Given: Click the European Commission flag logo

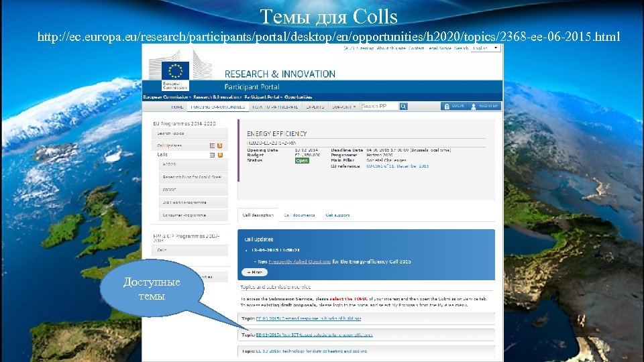Looking at the screenshot, I should (175, 70).
